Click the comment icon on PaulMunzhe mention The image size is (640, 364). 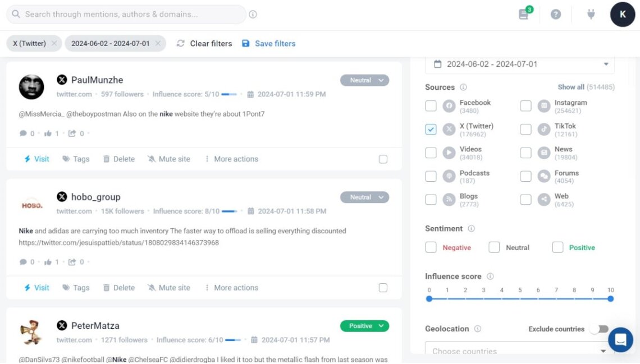pyautogui.click(x=23, y=133)
